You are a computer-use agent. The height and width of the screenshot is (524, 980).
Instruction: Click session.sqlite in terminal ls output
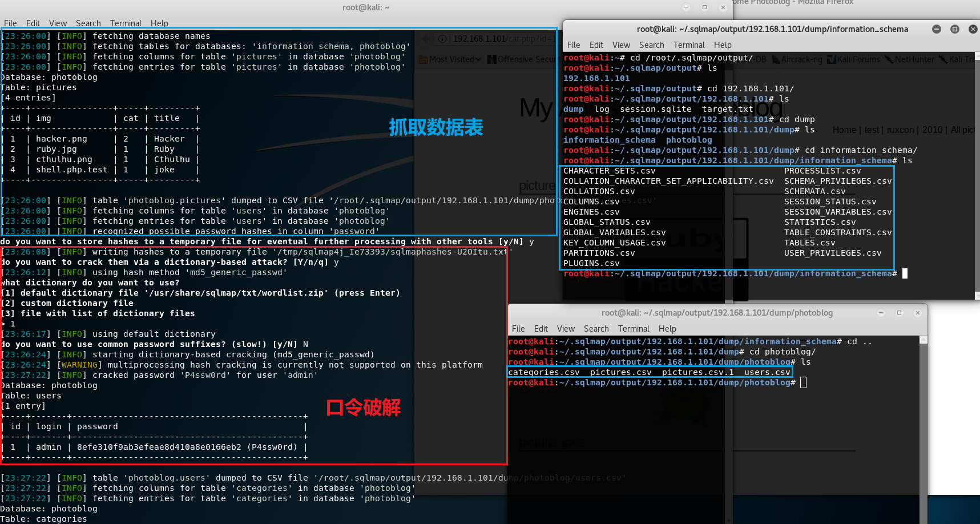(655, 109)
